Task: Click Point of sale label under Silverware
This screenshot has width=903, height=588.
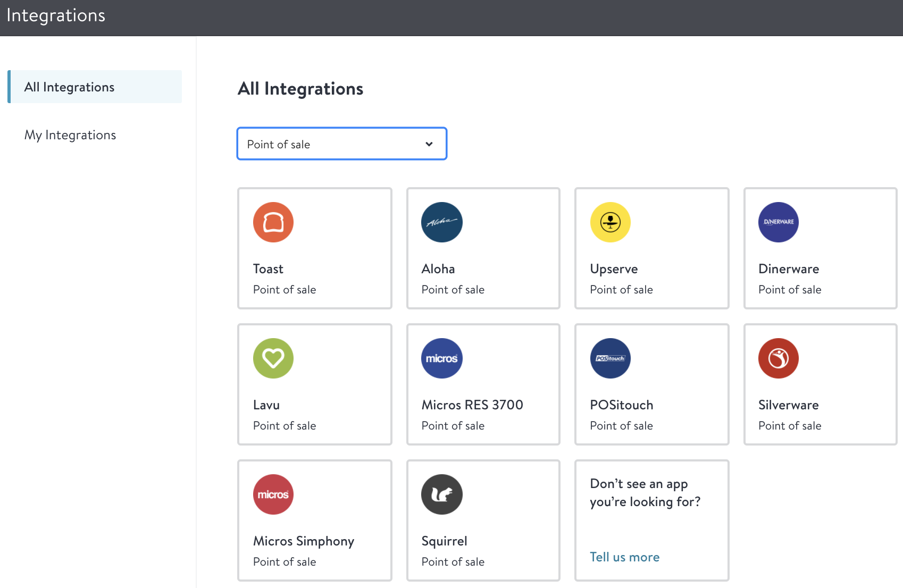Action: tap(790, 426)
